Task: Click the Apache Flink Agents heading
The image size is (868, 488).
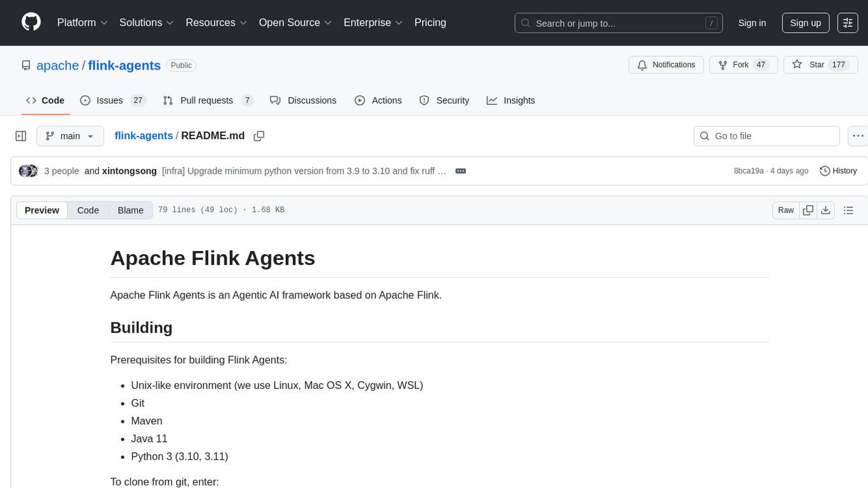Action: pyautogui.click(x=213, y=258)
